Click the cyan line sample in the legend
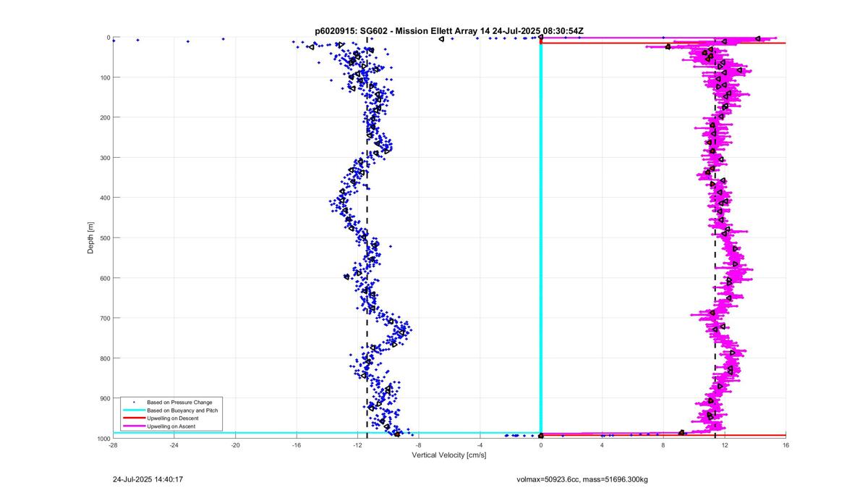 (x=133, y=410)
